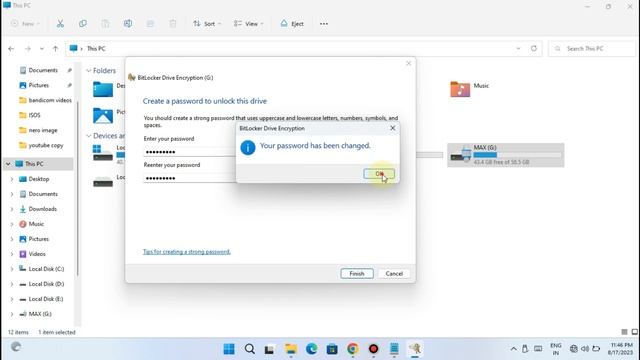This screenshot has height=360, width=640.
Task: Open the Sort dropdown menu
Action: click(207, 24)
